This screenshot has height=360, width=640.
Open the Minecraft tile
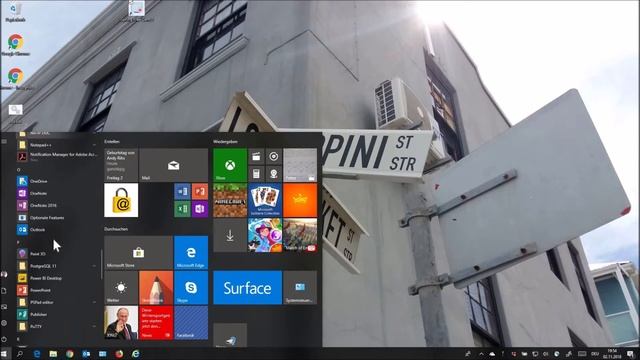(230, 200)
